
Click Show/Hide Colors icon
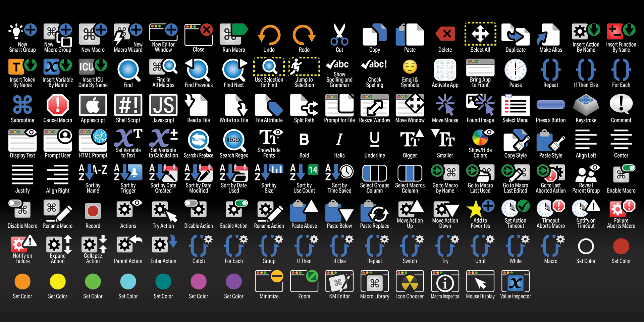tap(483, 138)
